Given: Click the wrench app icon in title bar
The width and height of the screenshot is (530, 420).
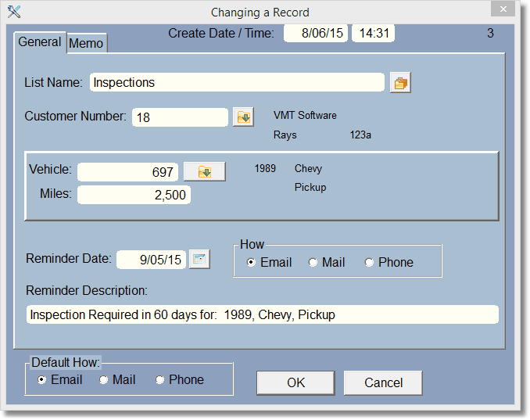Looking at the screenshot, I should tap(14, 12).
